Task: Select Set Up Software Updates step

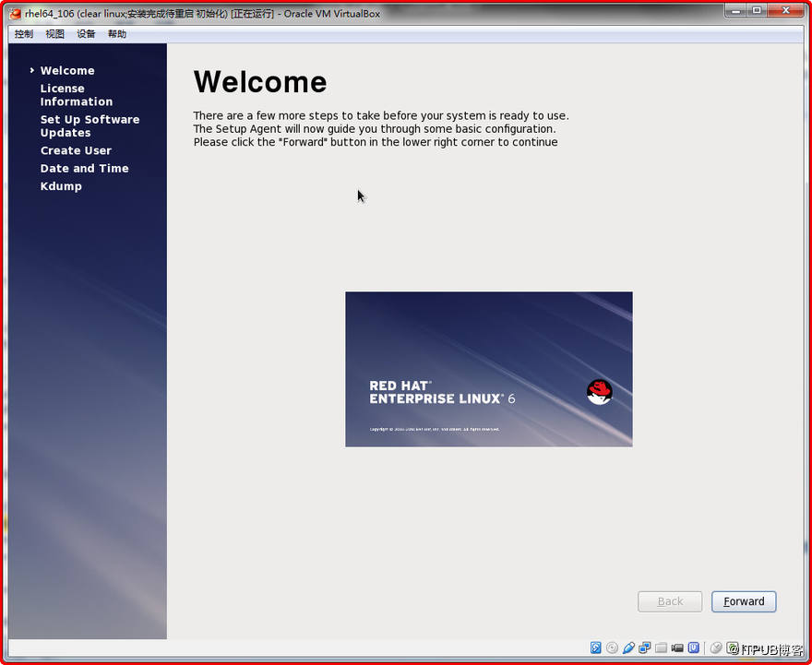Action: (x=90, y=125)
